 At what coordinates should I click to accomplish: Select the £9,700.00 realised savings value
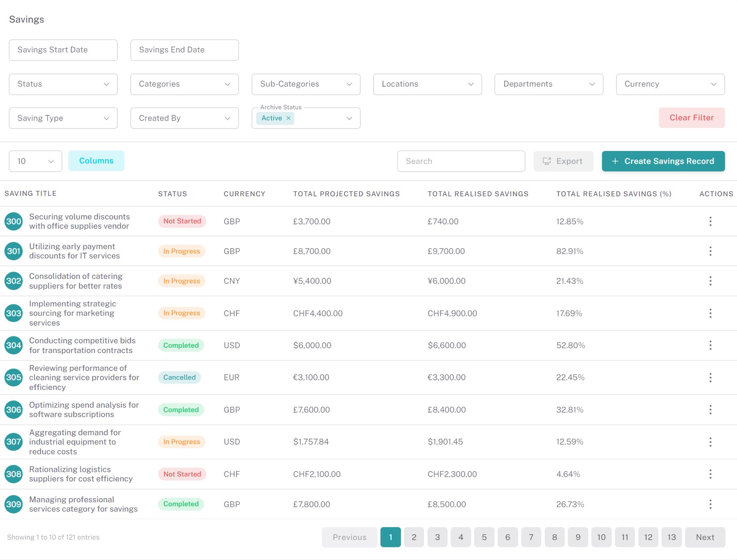(446, 251)
